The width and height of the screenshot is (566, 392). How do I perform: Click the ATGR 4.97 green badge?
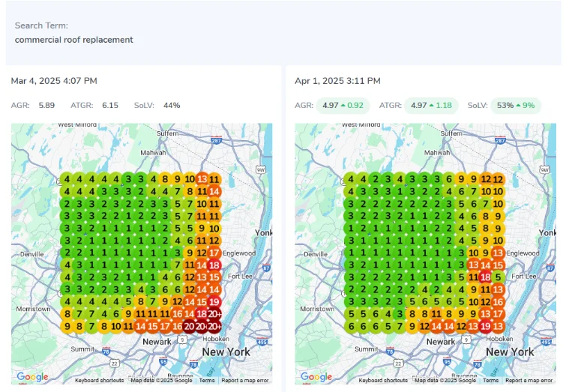click(x=431, y=106)
